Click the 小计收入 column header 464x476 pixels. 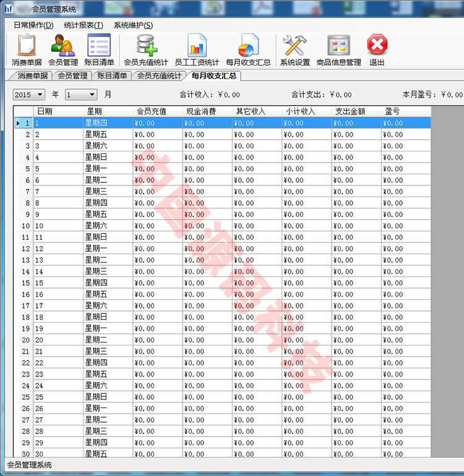click(x=307, y=111)
